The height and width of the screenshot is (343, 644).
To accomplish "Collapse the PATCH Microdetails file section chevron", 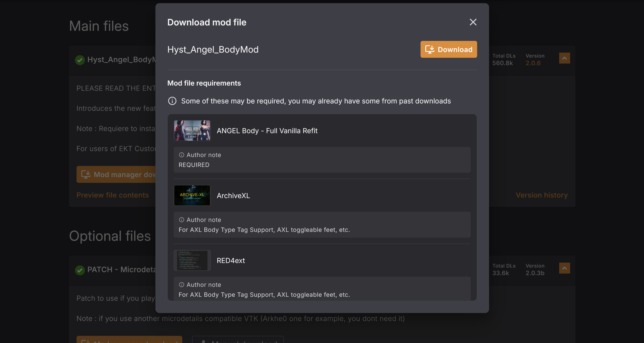I will click(564, 268).
